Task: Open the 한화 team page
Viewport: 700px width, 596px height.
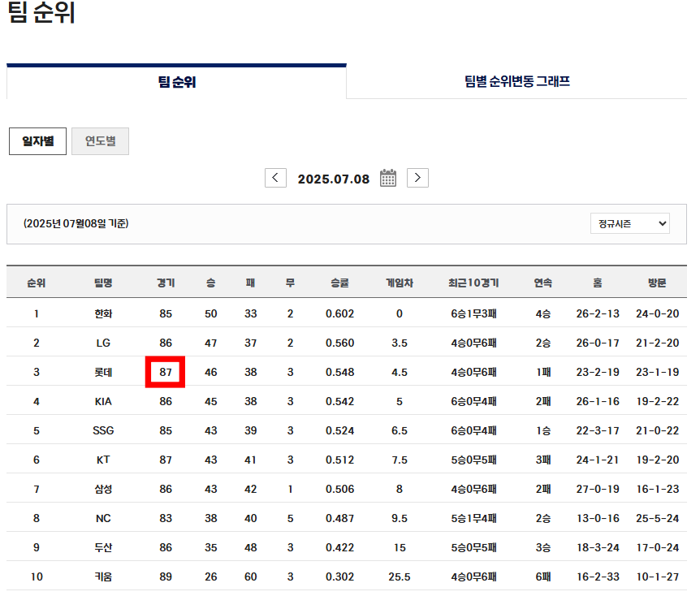Action: tap(103, 313)
